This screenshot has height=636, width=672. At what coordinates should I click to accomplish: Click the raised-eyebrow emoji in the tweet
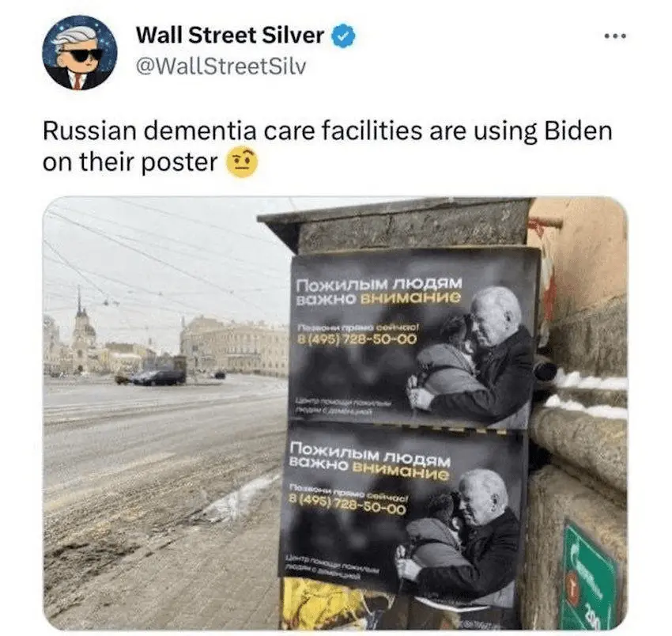pyautogui.click(x=242, y=163)
